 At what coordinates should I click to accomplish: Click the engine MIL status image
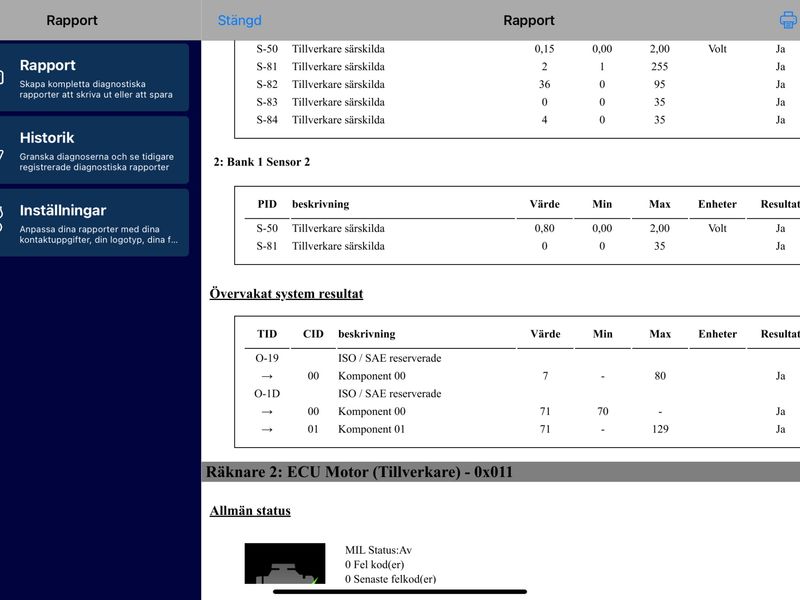(285, 563)
